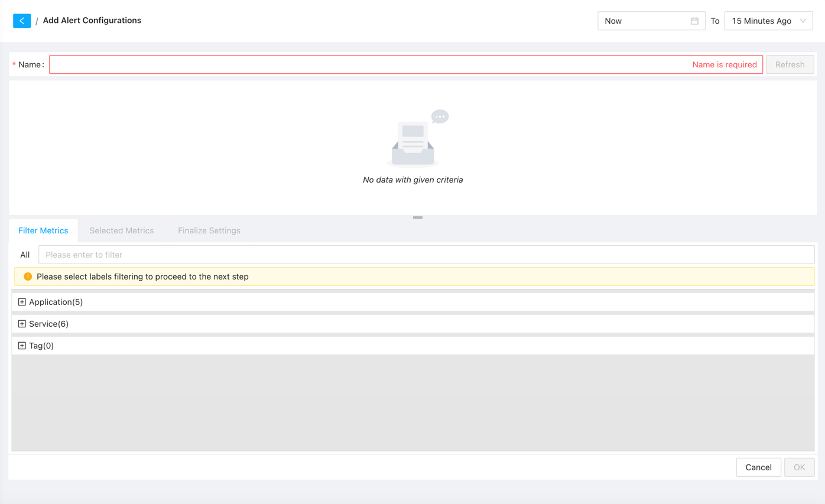Click the orange warning icon in banner
825x504 pixels.
point(28,277)
